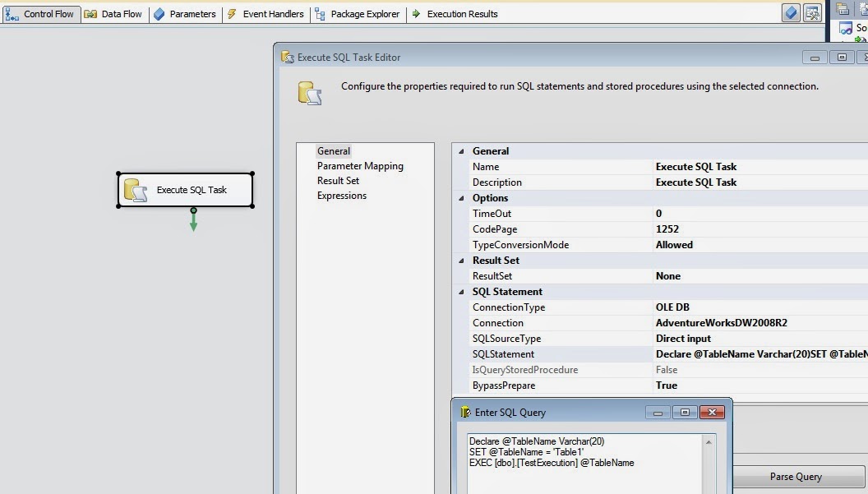Image resolution: width=868 pixels, height=494 pixels.
Task: Click the Execute SQL Task cylinder icon on canvas
Action: click(136, 190)
